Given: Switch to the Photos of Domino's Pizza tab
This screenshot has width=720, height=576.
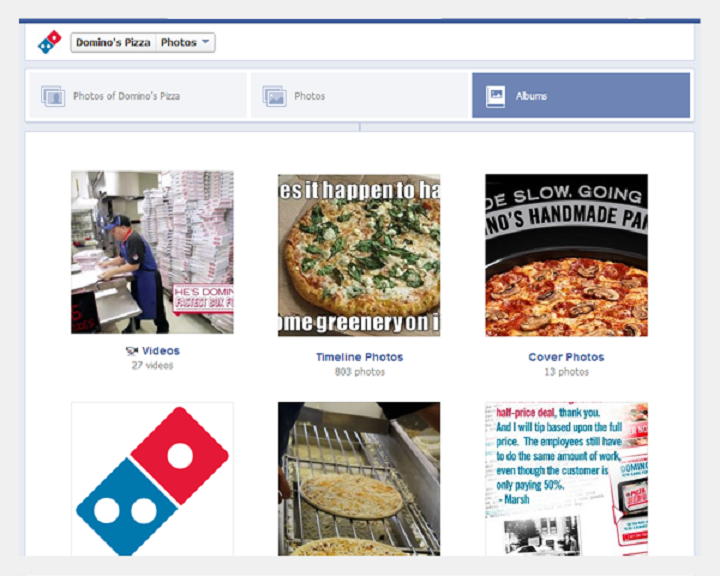Looking at the screenshot, I should pyautogui.click(x=138, y=96).
